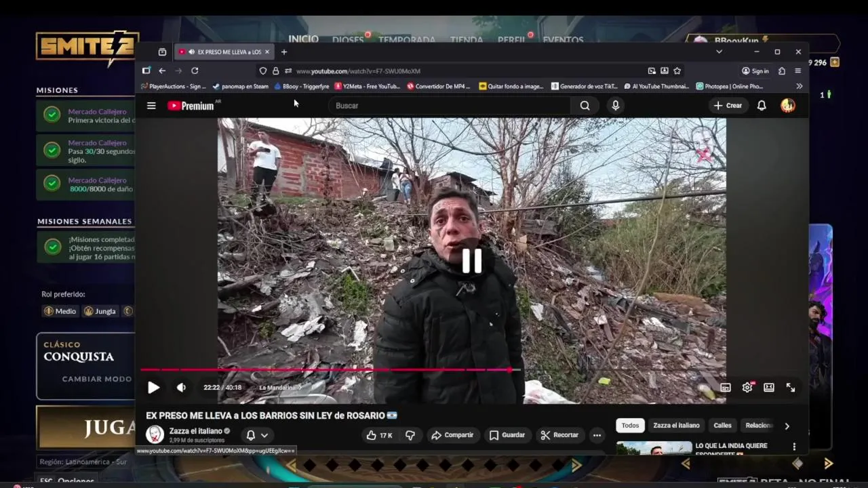The image size is (868, 488).
Task: Show more filter chips with right chevron
Action: coord(787,426)
